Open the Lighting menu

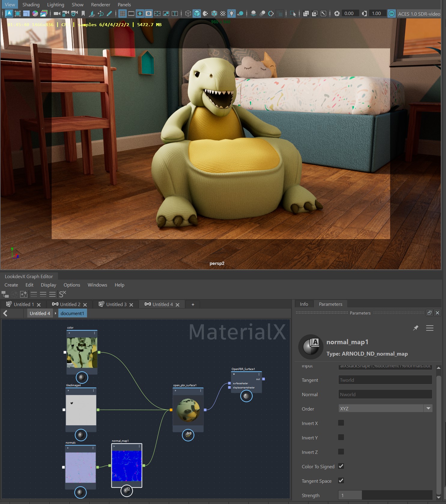point(56,5)
